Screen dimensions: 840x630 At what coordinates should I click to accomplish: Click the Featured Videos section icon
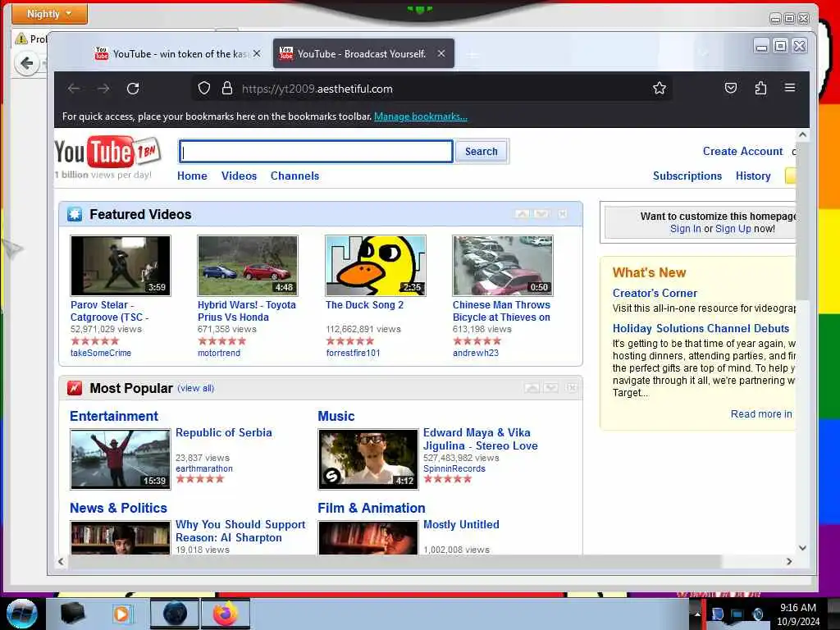click(75, 214)
